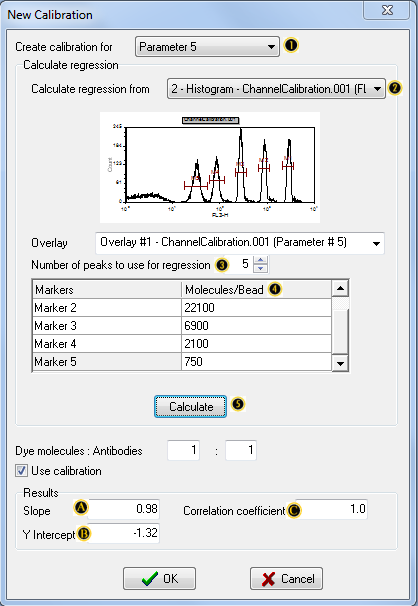Confirm with the OK button
418x606 pixels.
pyautogui.click(x=160, y=579)
